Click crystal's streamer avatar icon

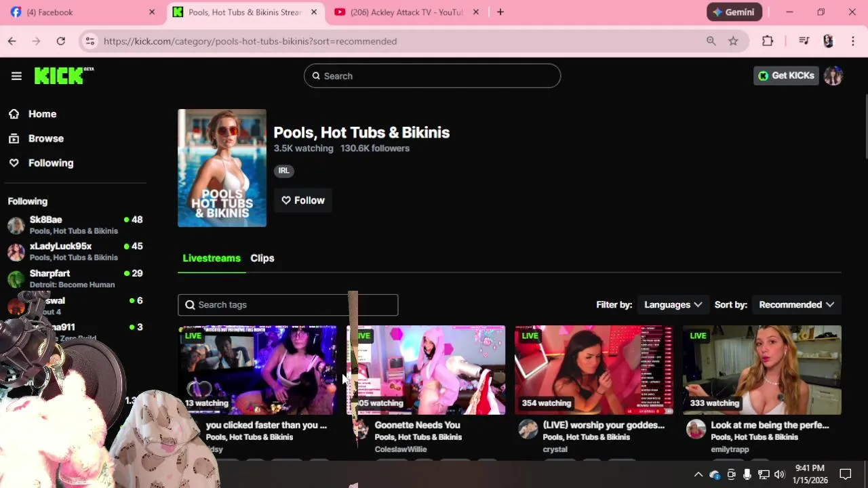pyautogui.click(x=528, y=429)
